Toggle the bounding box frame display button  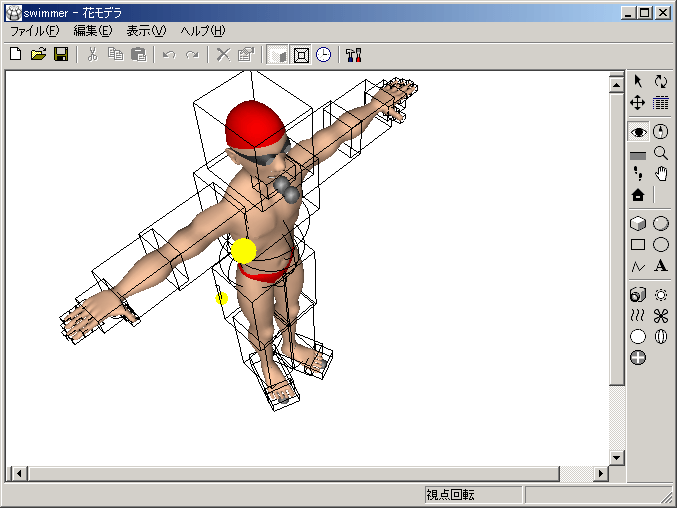tap(301, 55)
